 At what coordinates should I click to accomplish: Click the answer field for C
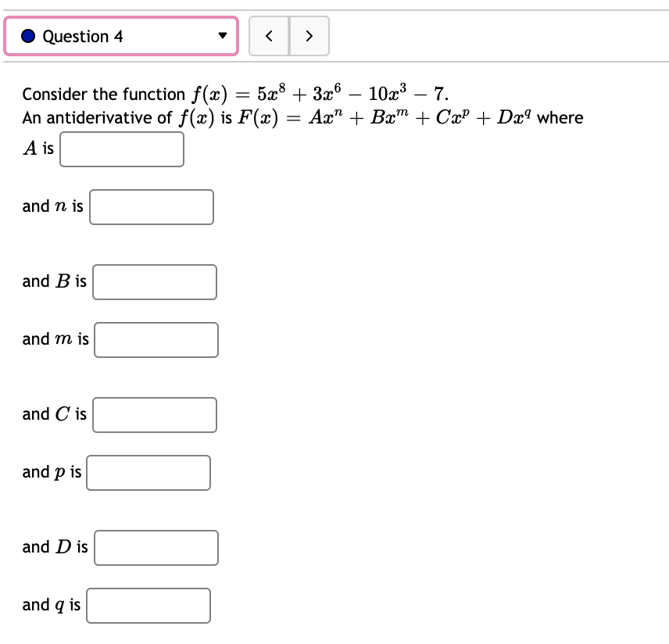pos(155,415)
